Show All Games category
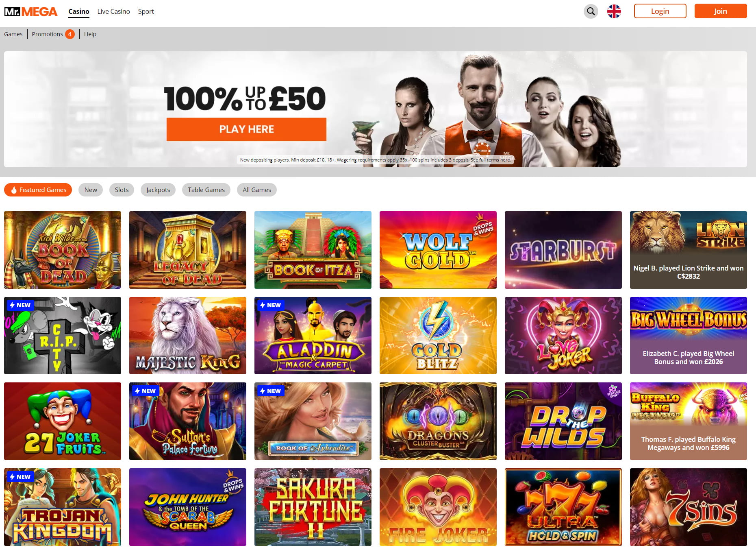The image size is (756, 550). tap(257, 190)
